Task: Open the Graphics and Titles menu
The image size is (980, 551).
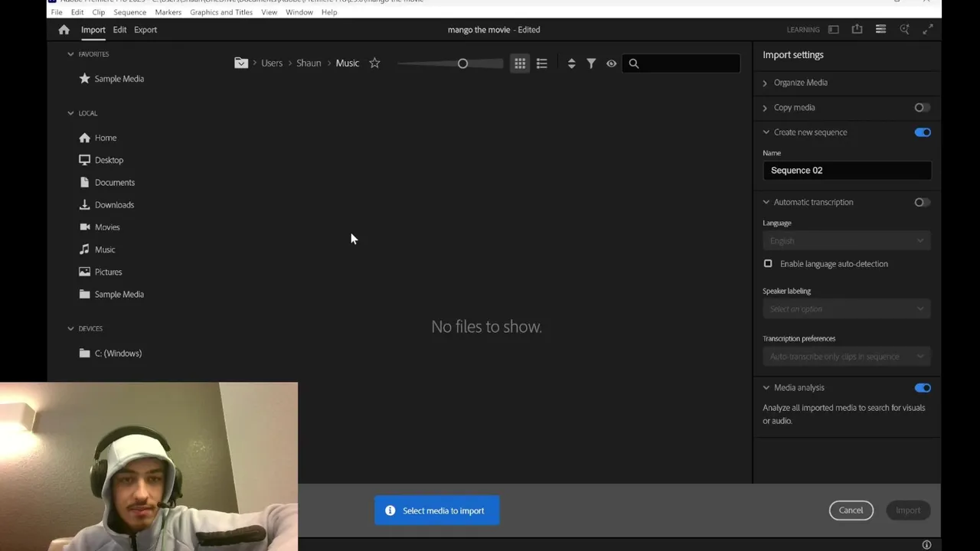Action: coord(221,12)
